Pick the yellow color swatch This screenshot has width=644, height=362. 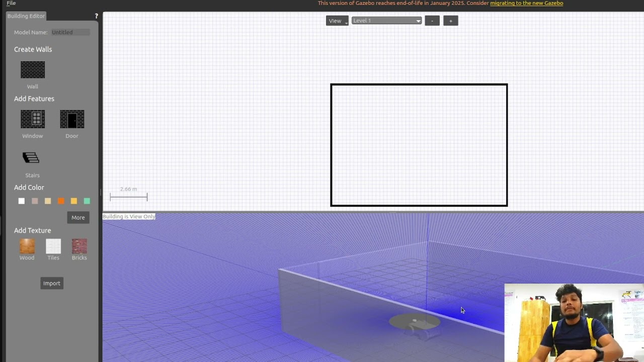pos(74,201)
